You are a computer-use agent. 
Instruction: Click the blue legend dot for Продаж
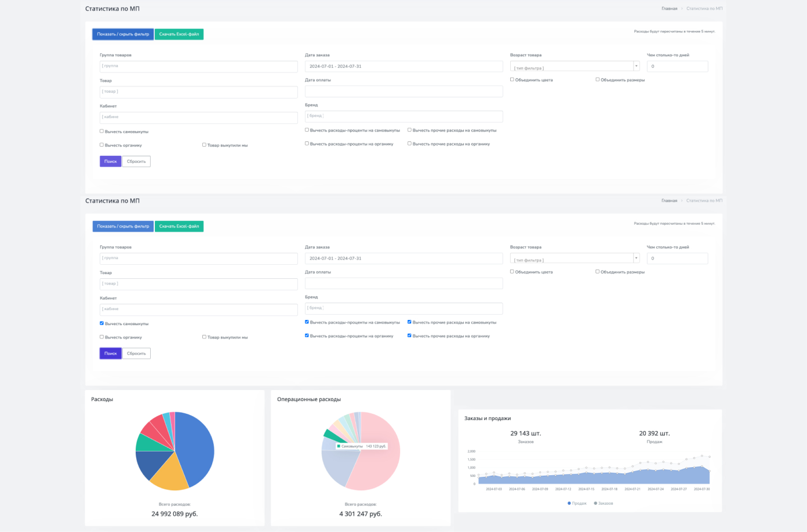pyautogui.click(x=569, y=503)
